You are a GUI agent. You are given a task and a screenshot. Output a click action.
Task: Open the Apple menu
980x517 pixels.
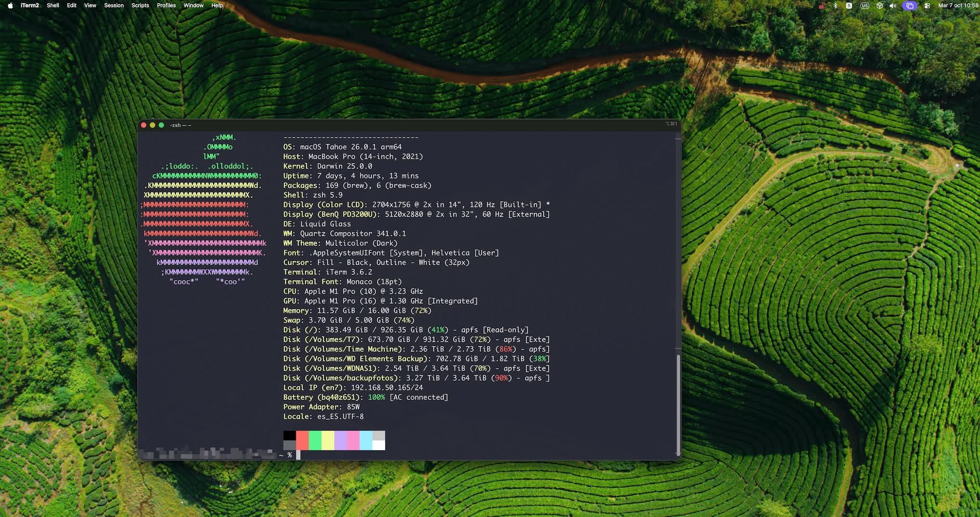[x=10, y=5]
